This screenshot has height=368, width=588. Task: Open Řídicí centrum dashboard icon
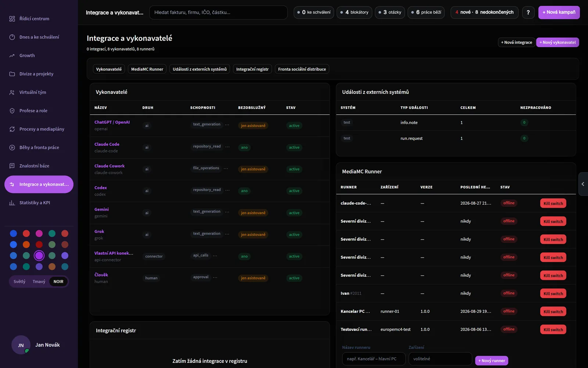pos(12,19)
